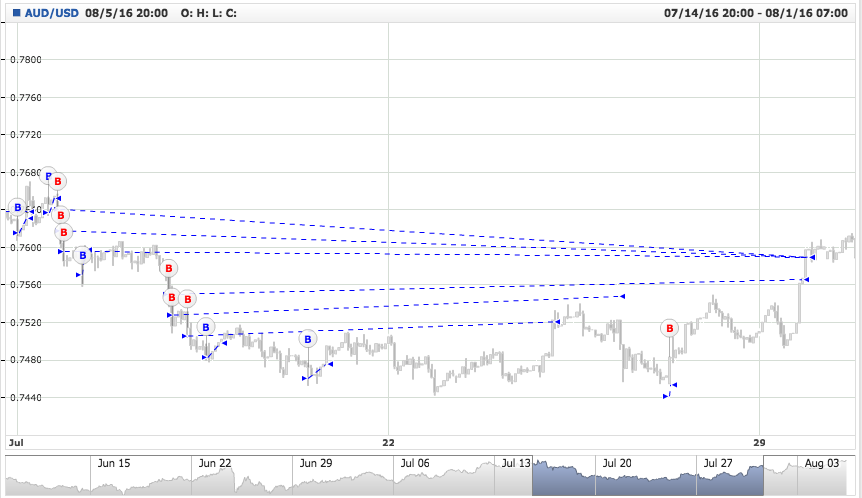The width and height of the screenshot is (862, 498).
Task: Select left red B marker of pair at 0.7545
Action: point(172,297)
